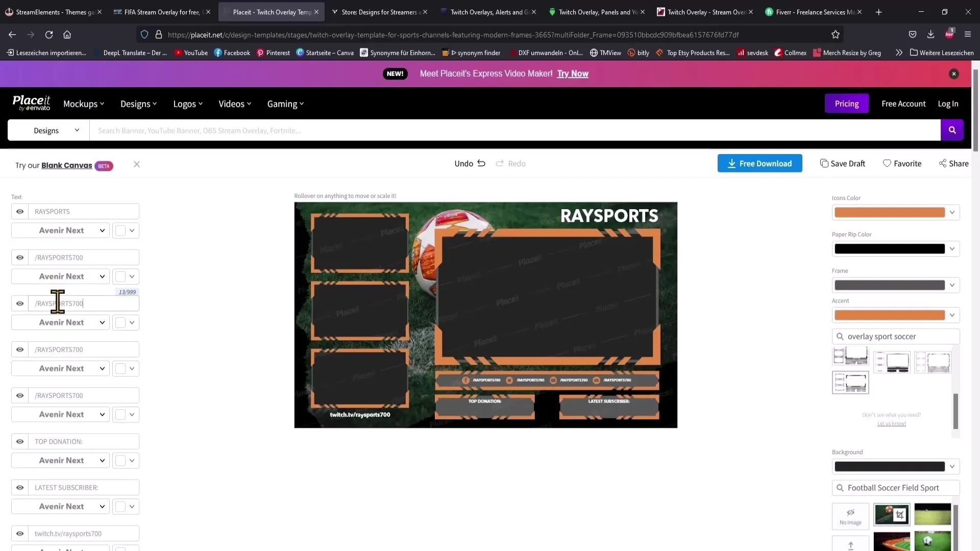Open font dropdown for LATEST SUBSCRIBER: text

point(60,506)
